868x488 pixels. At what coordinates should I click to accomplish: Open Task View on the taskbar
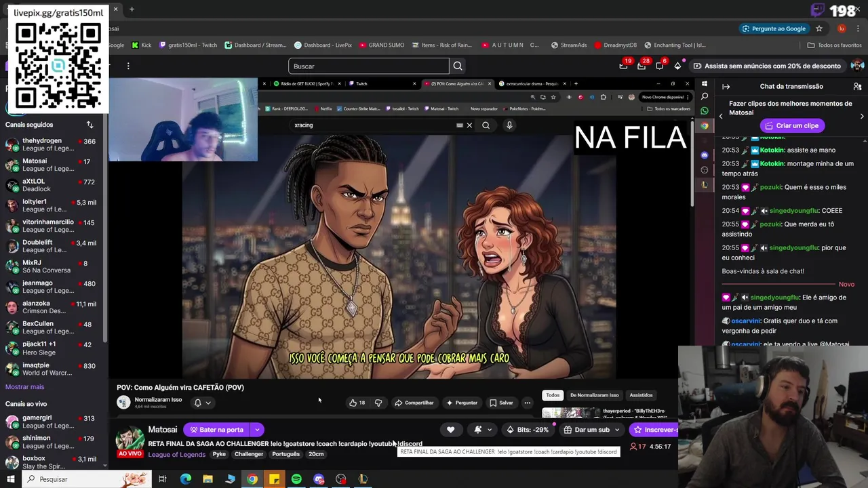point(163,479)
